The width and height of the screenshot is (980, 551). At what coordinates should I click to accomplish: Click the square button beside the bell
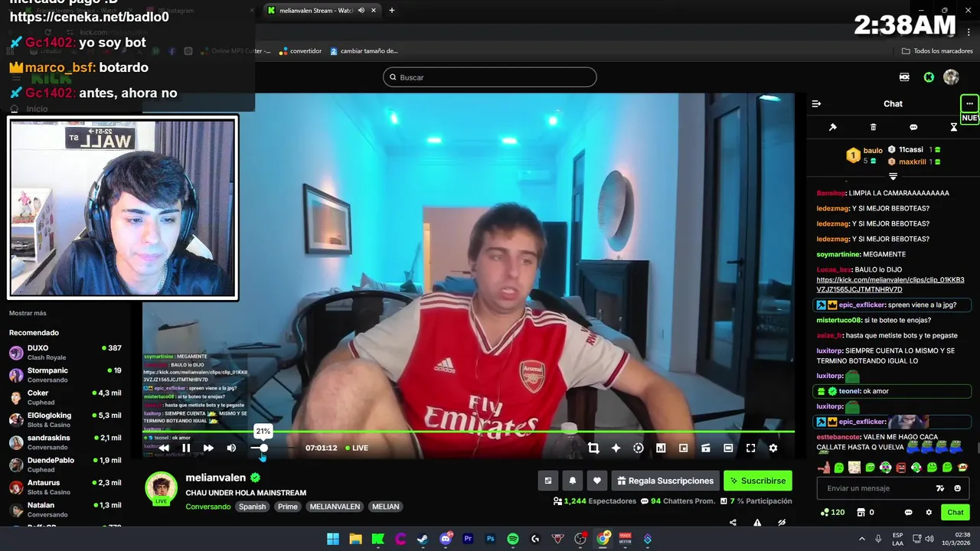[547, 481]
